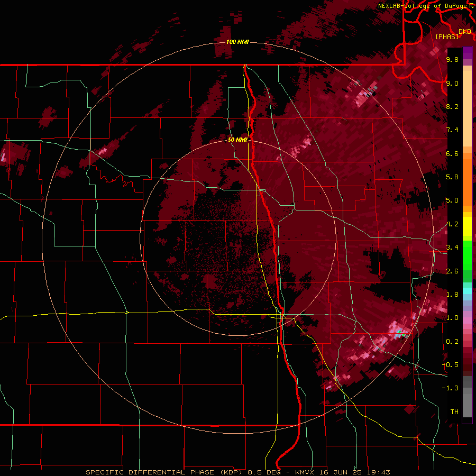Viewport: 476px width, 476px height.
Task: Click the "[PHAS]" label near the color scale
Action: point(447,36)
